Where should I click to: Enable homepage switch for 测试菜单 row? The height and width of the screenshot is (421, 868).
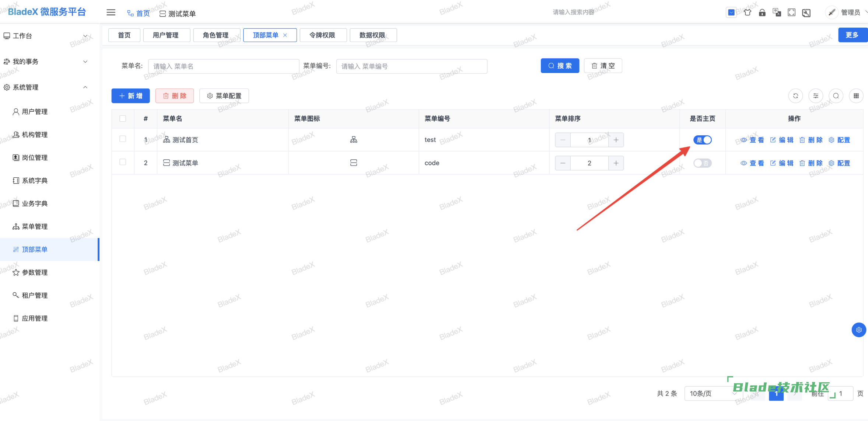pos(702,163)
